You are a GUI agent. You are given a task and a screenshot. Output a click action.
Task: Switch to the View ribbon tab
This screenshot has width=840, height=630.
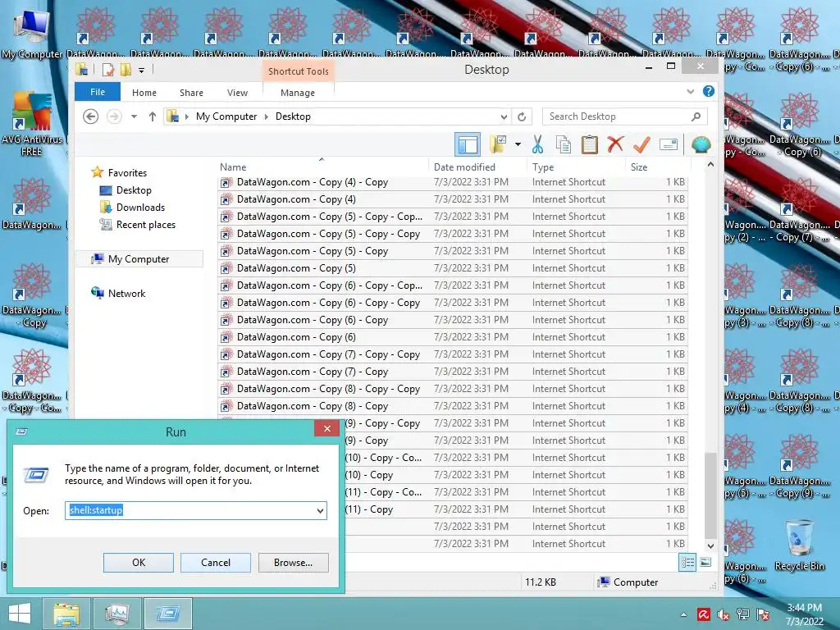coord(237,92)
